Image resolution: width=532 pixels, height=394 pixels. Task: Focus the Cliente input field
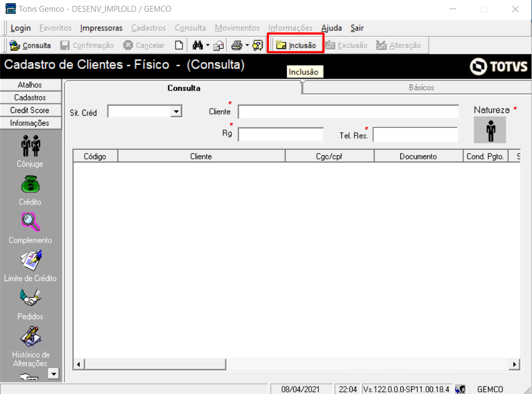348,112
